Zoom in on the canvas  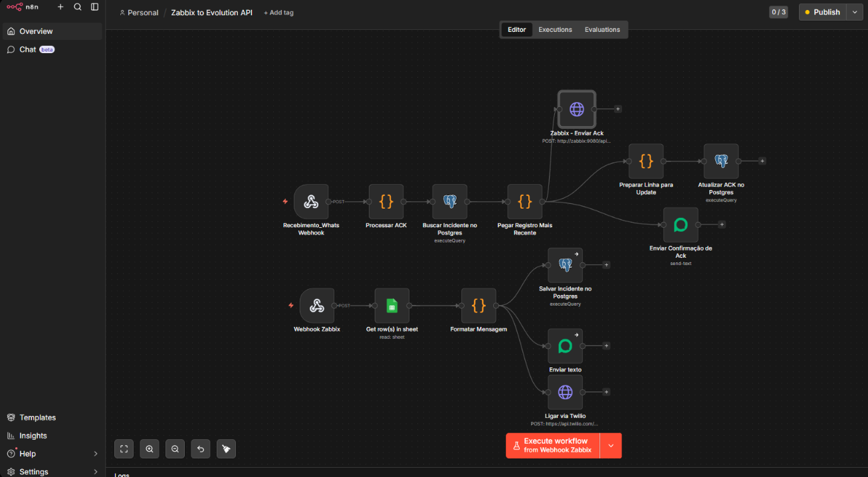[150, 449]
